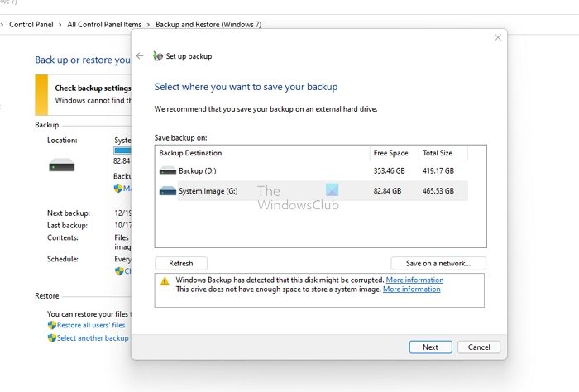Screen dimensions: 579x392
Task: Click the 465.53 GB total size value
Action: (438, 191)
